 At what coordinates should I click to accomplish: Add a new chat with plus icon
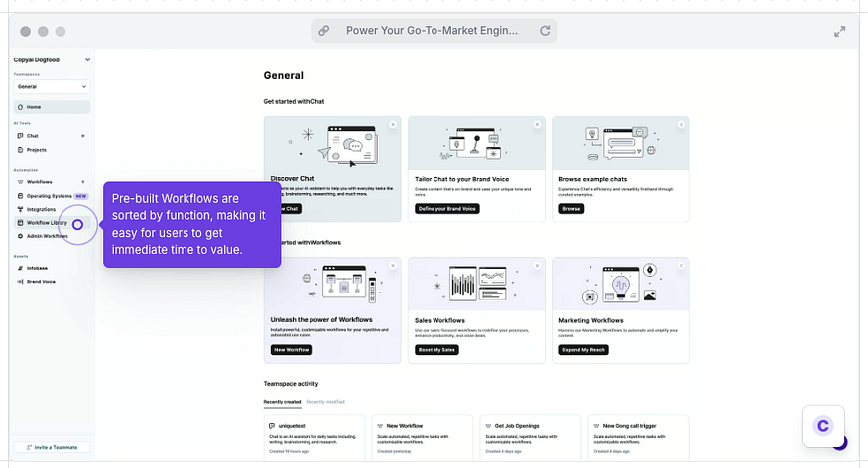coord(83,136)
